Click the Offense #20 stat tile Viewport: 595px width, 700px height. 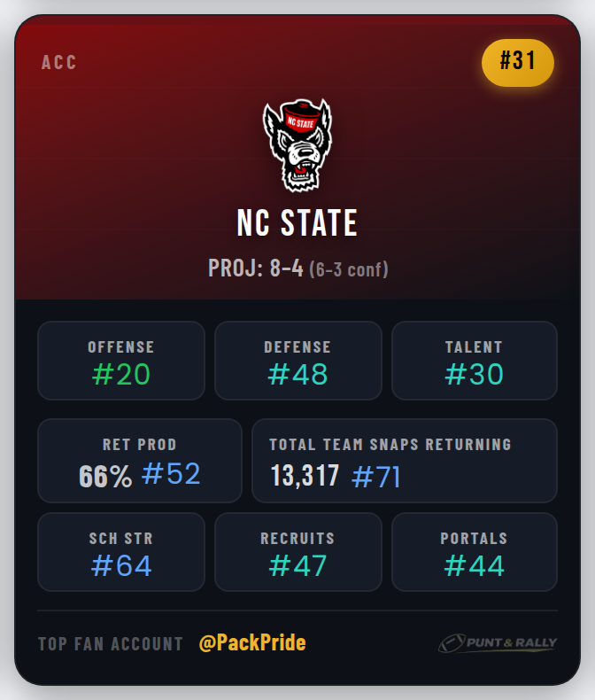pyautogui.click(x=121, y=361)
